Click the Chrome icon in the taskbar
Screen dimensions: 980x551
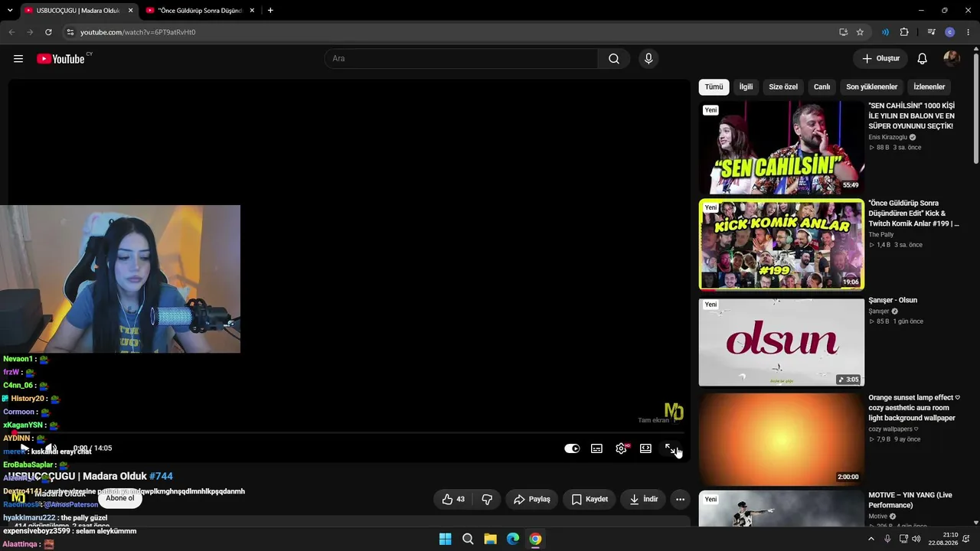[x=535, y=539]
